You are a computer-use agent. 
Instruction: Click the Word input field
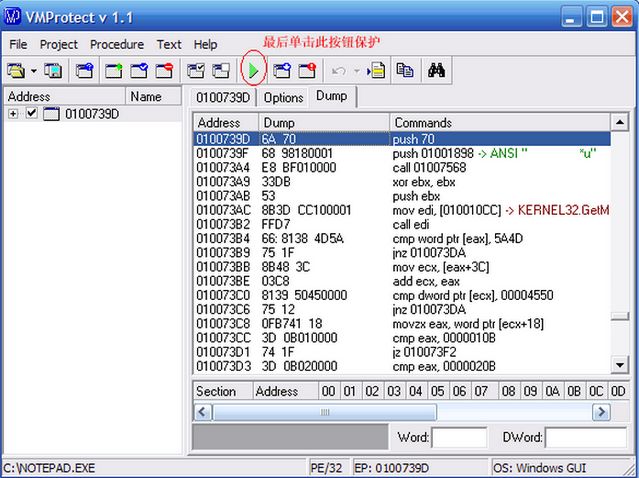(459, 438)
